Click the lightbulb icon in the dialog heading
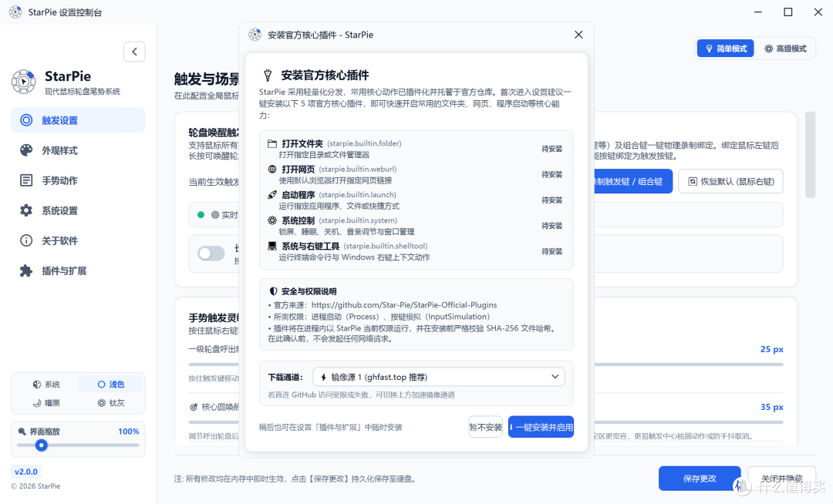This screenshot has width=833, height=504. [x=268, y=76]
